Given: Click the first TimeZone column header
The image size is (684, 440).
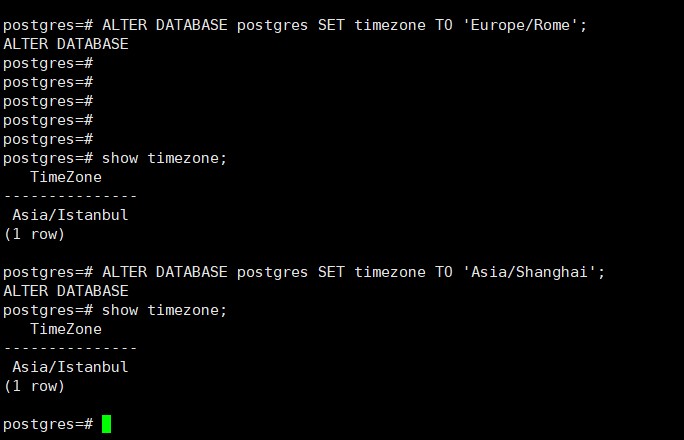Looking at the screenshot, I should point(66,177).
